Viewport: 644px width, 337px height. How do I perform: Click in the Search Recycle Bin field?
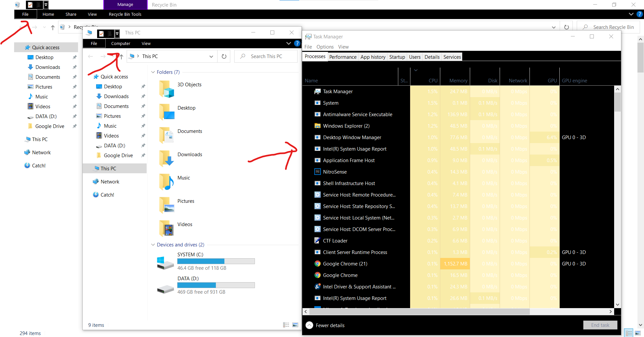pos(608,27)
